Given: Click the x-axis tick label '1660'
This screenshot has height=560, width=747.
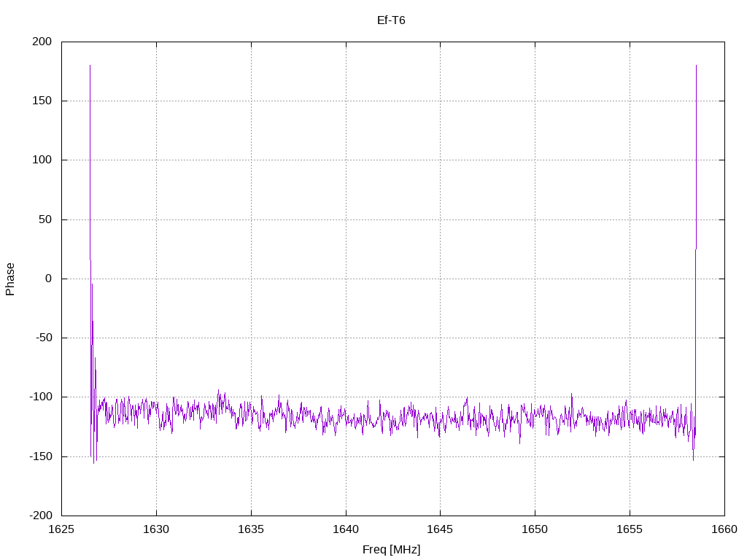Looking at the screenshot, I should coord(724,529).
